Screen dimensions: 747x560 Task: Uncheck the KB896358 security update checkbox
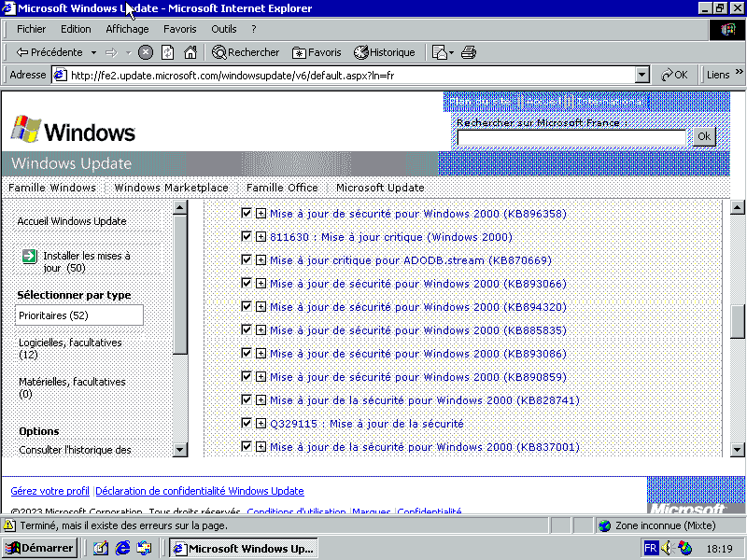point(247,213)
